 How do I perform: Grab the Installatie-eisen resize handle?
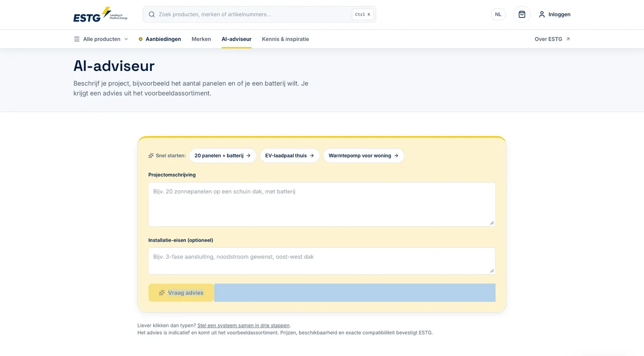pos(492,271)
